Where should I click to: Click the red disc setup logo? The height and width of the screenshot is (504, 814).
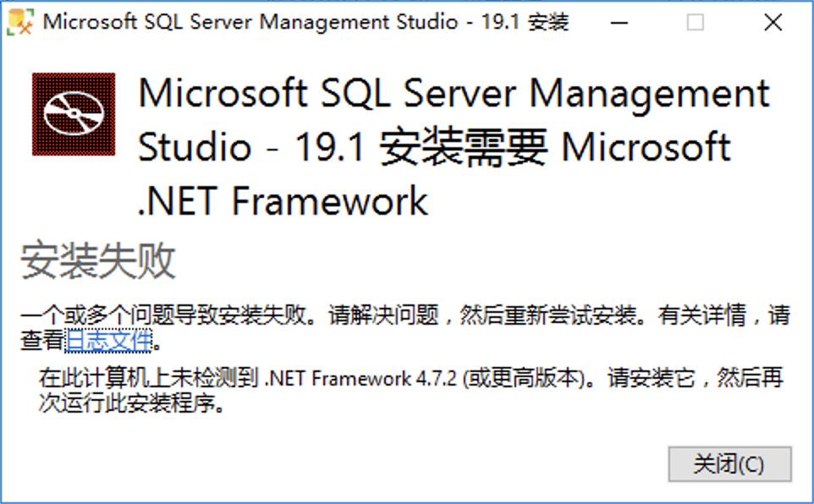pyautogui.click(x=73, y=114)
